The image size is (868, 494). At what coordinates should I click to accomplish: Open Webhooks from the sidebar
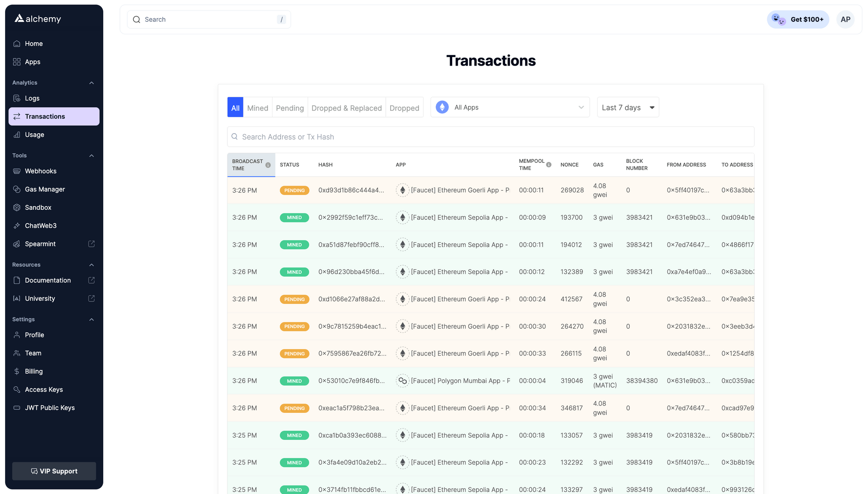(x=40, y=171)
